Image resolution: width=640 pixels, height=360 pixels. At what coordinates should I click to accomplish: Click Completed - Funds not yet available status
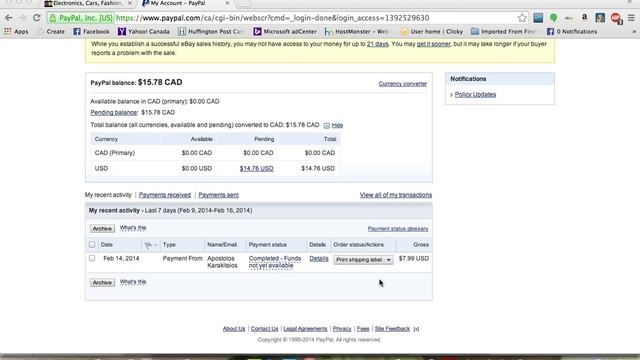coord(275,262)
